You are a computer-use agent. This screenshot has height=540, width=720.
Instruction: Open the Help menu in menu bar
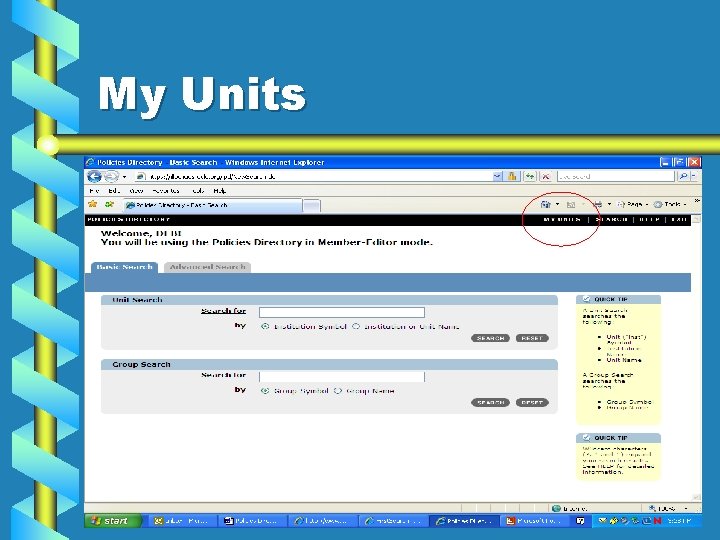click(219, 191)
